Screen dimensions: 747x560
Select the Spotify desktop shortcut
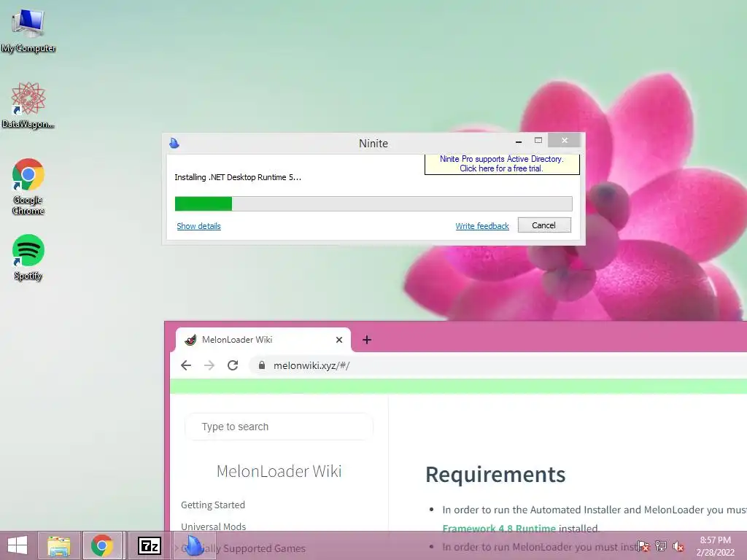tap(28, 257)
